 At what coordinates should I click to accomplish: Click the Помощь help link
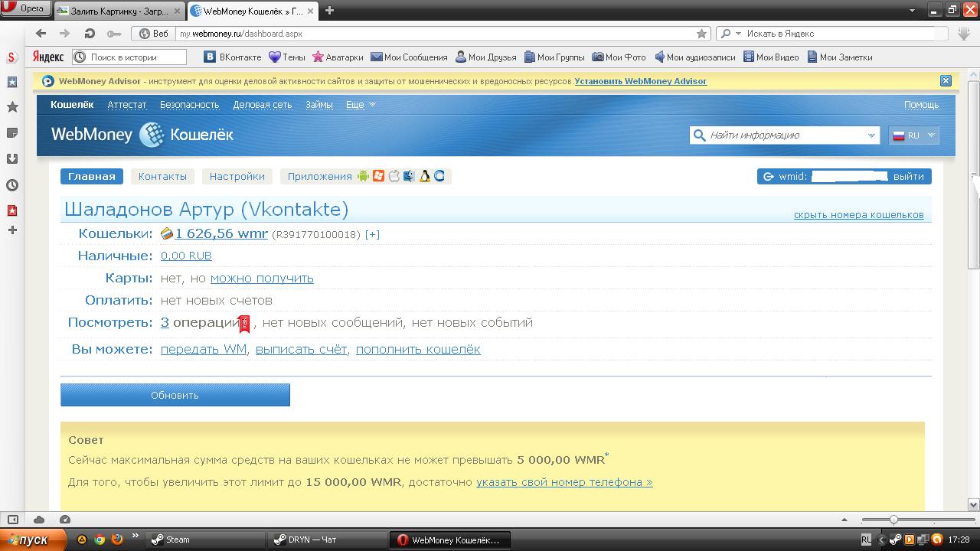[921, 105]
